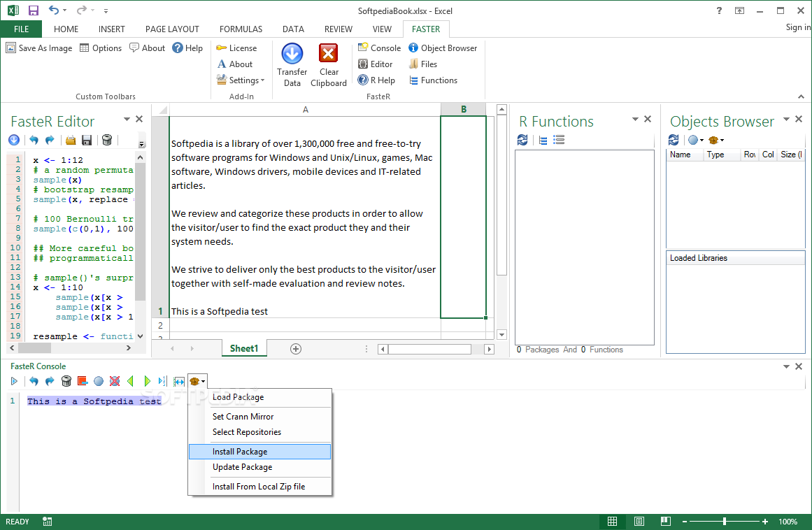The height and width of the screenshot is (530, 812).
Task: Switch to the DATA tab
Action: tap(293, 29)
